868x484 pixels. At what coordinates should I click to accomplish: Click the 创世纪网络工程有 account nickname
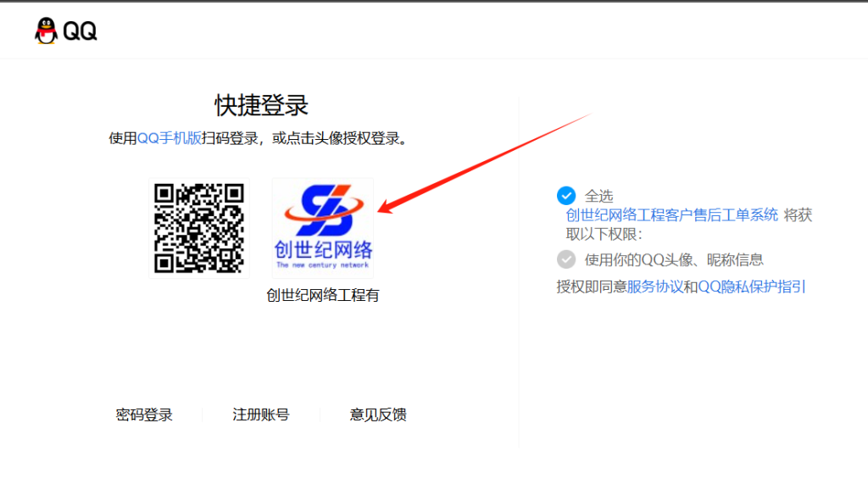click(323, 295)
